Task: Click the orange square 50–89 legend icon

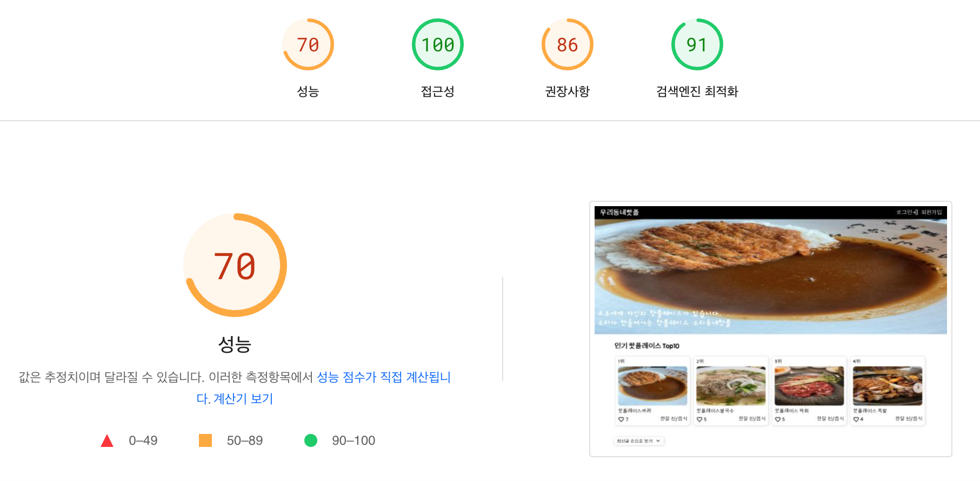Action: click(205, 440)
